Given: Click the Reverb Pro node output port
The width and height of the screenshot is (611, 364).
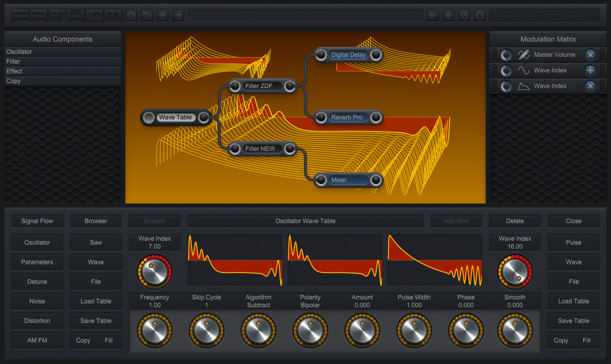Looking at the screenshot, I should pos(376,117).
